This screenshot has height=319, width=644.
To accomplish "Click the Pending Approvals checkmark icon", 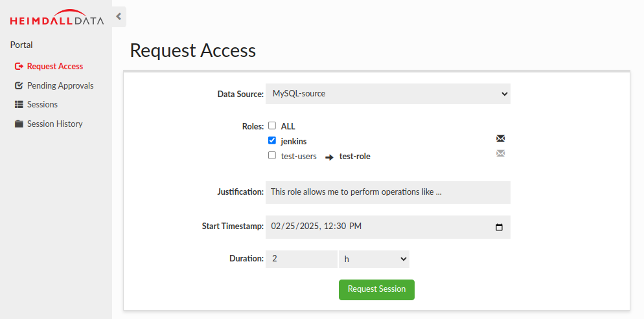I will click(x=19, y=85).
